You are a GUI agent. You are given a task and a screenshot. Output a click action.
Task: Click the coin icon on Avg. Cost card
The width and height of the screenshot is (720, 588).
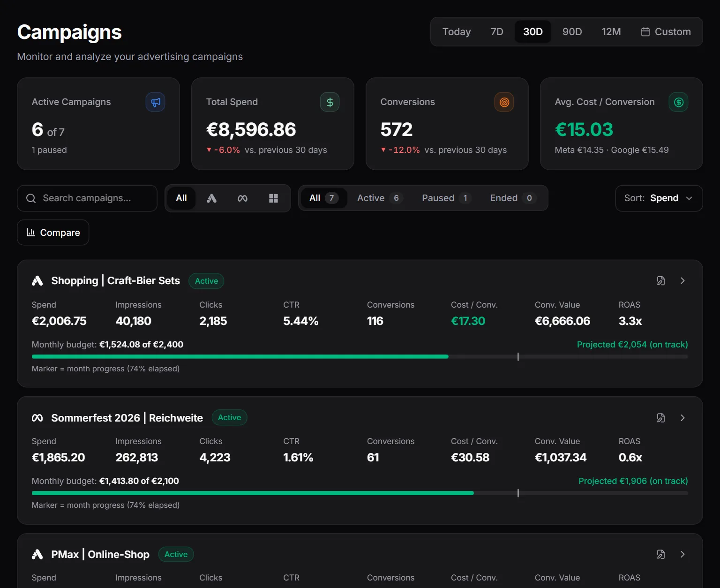click(679, 102)
